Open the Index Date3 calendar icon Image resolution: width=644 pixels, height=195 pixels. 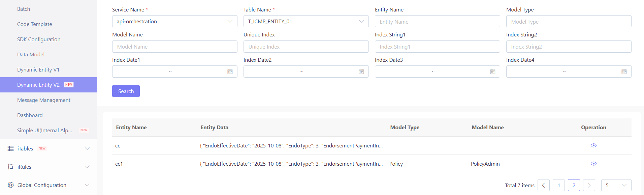click(493, 72)
